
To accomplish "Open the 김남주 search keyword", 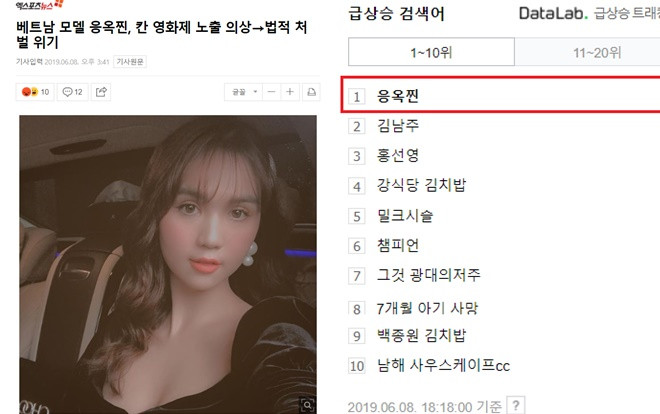I will [x=398, y=126].
